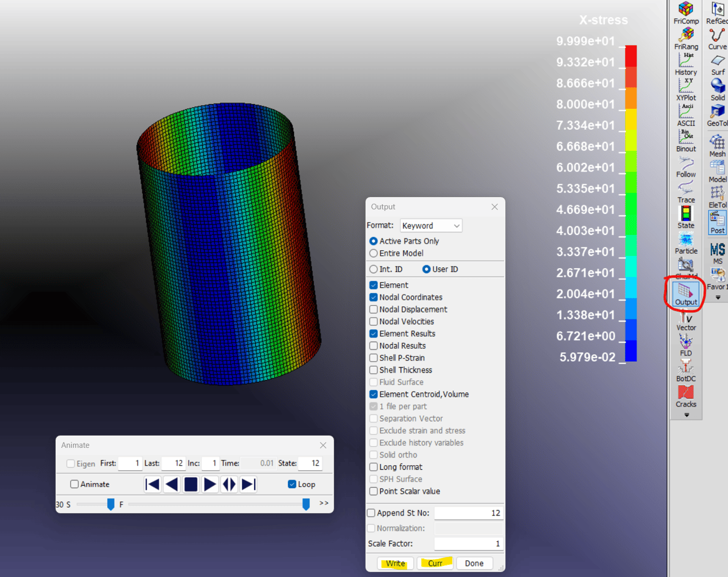728x577 pixels.
Task: Open the ASCII data reader
Action: [x=686, y=115]
